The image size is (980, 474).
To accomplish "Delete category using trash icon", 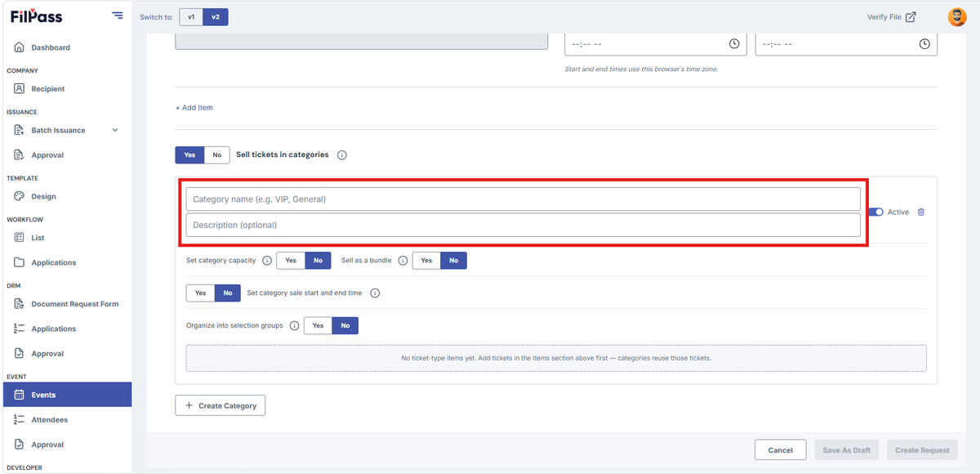I will pos(921,212).
